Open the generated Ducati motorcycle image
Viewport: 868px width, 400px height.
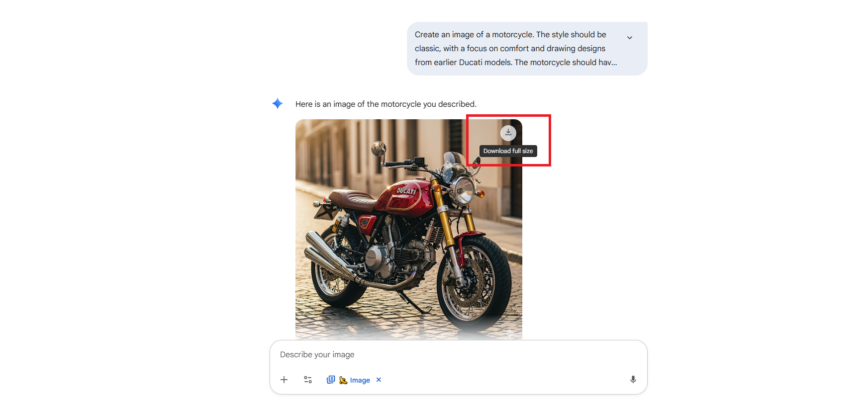coord(409,230)
